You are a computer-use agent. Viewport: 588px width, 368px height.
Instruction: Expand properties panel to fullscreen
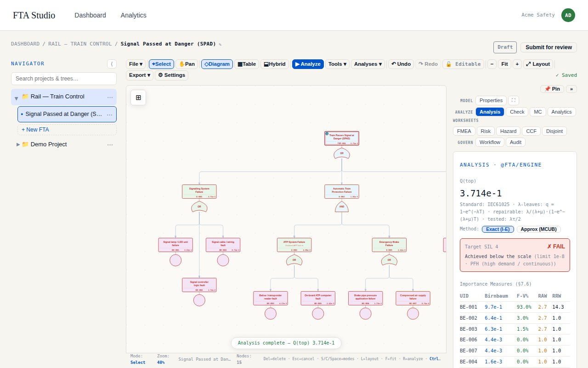coord(514,100)
